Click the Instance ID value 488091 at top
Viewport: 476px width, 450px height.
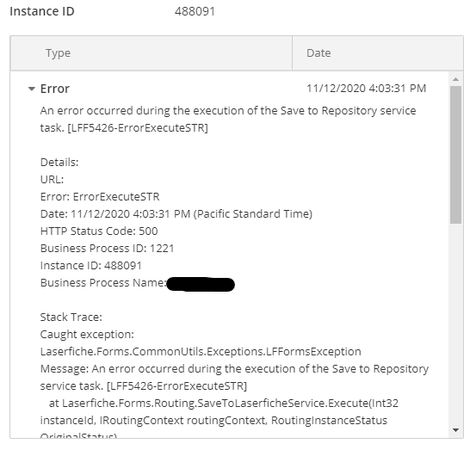pos(195,11)
